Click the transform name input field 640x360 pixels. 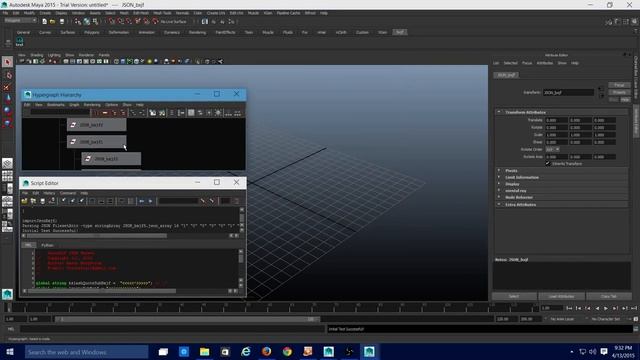click(x=568, y=93)
